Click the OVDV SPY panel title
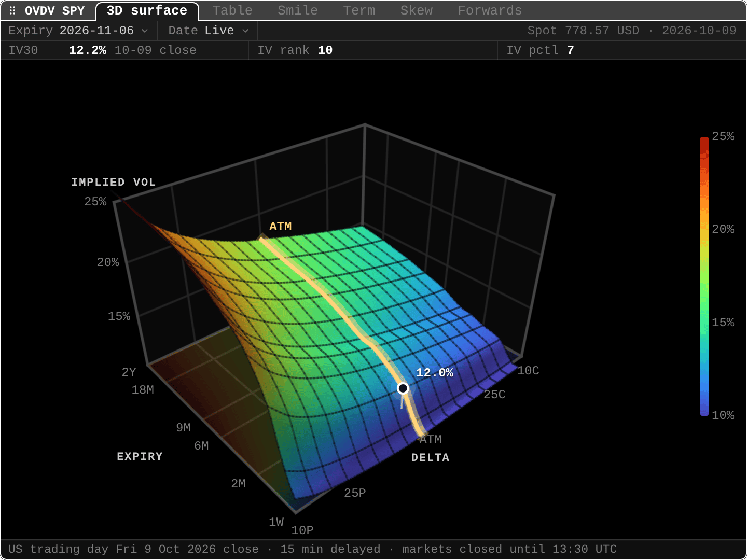Viewport: 747px width, 560px height. pyautogui.click(x=54, y=10)
